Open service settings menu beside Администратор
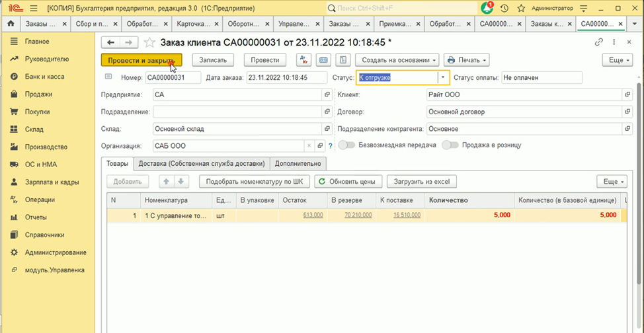 pyautogui.click(x=584, y=8)
